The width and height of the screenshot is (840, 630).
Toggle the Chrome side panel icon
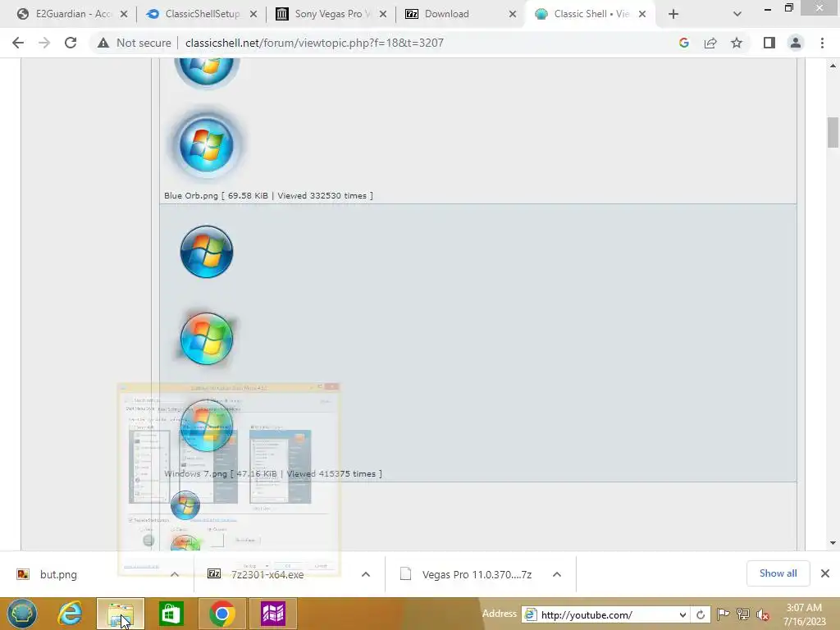pos(769,43)
